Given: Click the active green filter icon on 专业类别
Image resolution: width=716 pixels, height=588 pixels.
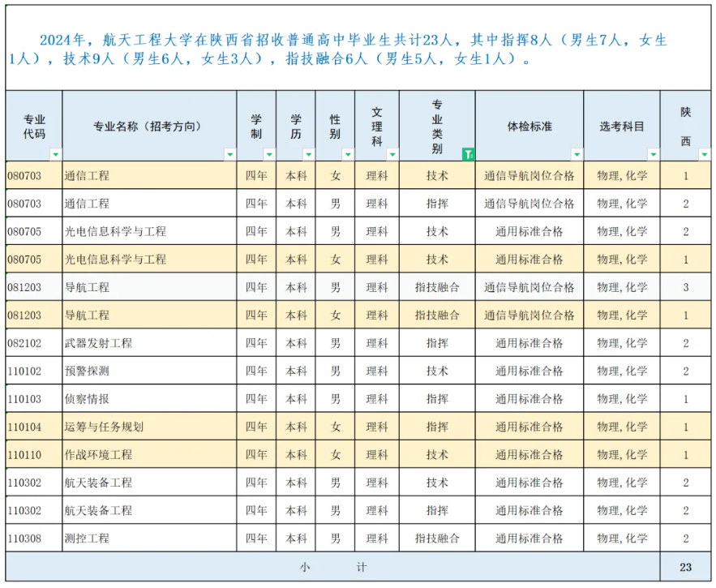Looking at the screenshot, I should coord(468,154).
